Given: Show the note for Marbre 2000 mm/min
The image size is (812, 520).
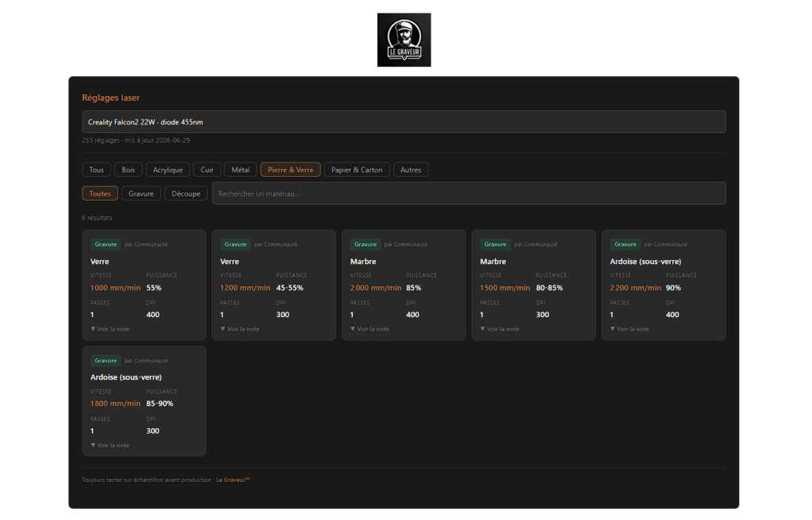Looking at the screenshot, I should [x=370, y=329].
